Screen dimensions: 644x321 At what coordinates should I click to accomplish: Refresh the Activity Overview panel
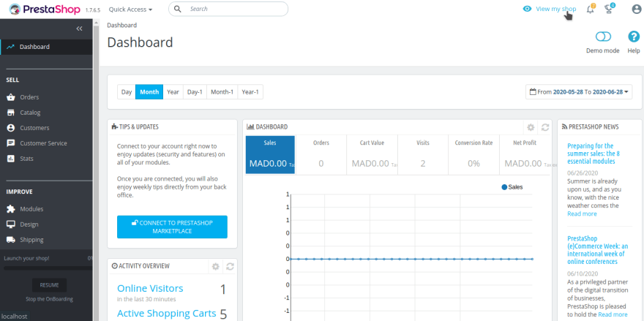click(x=230, y=266)
